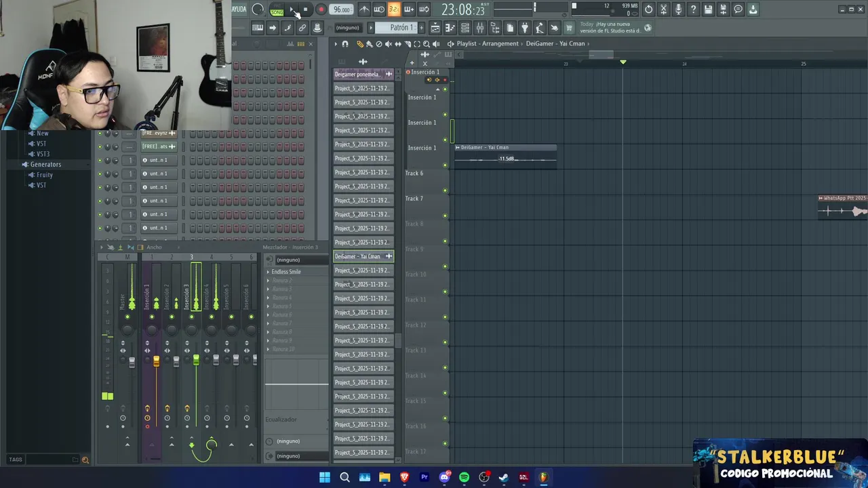This screenshot has width=868, height=488.
Task: Open the VST3 folder in the browser
Action: pyautogui.click(x=43, y=154)
